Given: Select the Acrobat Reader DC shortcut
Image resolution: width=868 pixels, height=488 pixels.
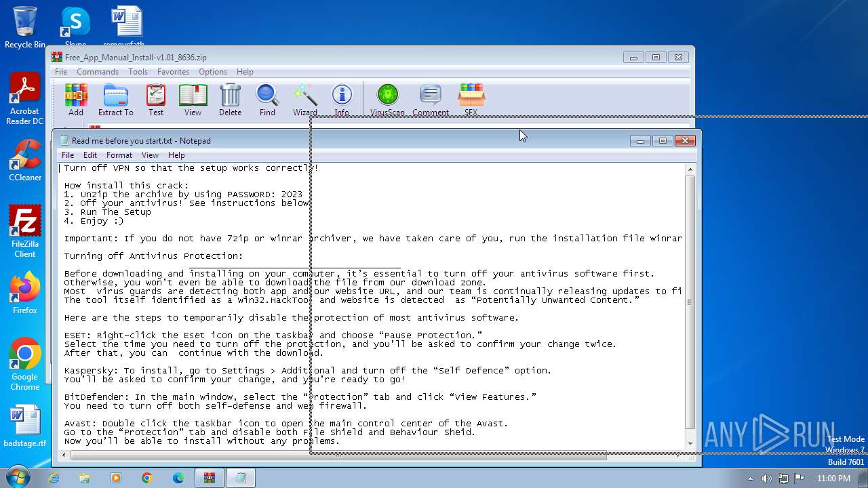Looking at the screenshot, I should coord(24,99).
